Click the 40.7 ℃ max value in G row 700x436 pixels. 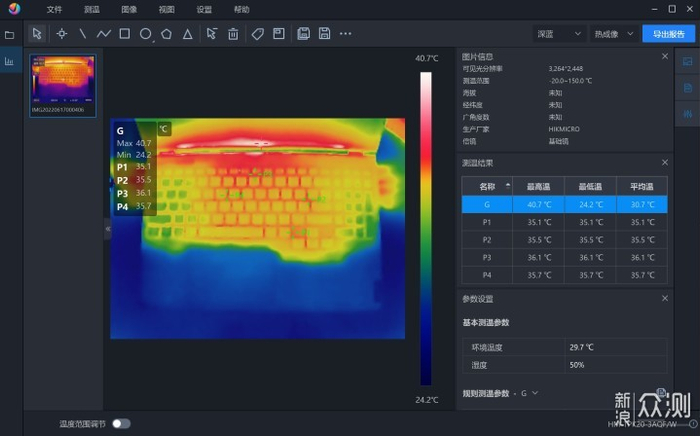click(x=539, y=204)
